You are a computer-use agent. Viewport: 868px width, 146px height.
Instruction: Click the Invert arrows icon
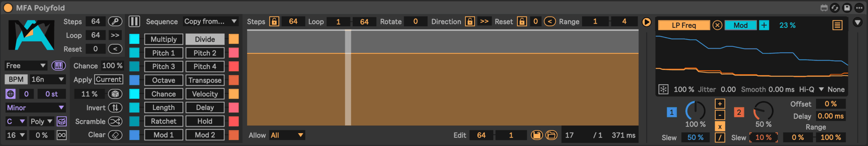coord(115,108)
